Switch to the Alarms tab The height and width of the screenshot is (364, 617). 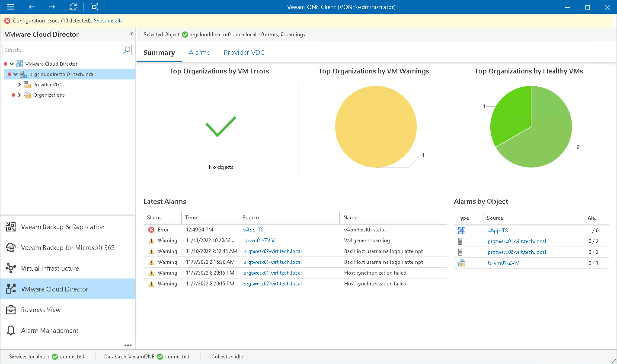click(x=199, y=52)
